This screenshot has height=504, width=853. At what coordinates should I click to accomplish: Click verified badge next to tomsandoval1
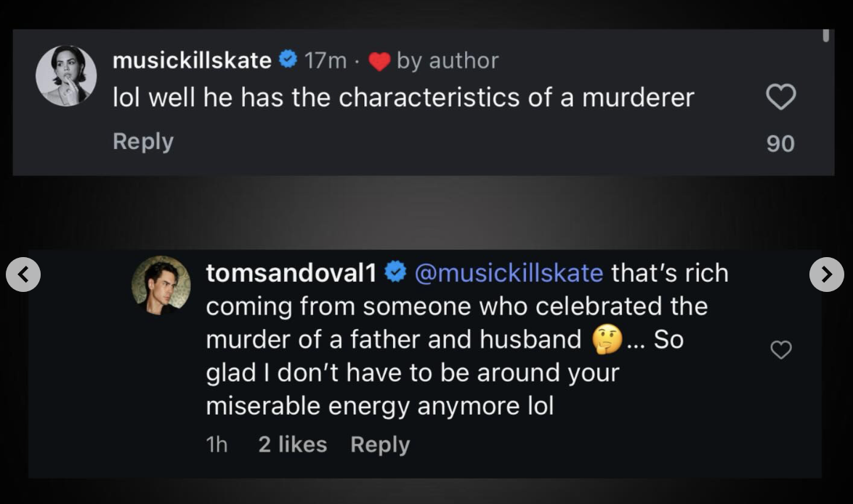395,273
